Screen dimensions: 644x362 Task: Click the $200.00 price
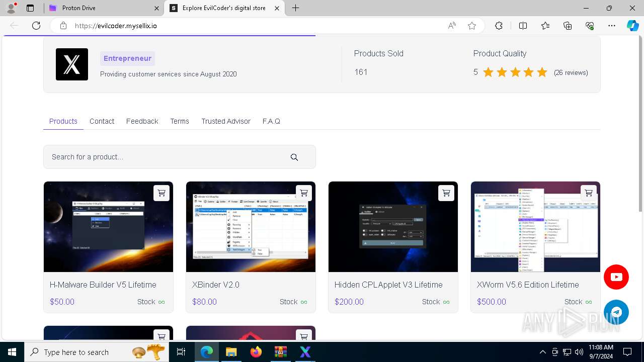(349, 302)
